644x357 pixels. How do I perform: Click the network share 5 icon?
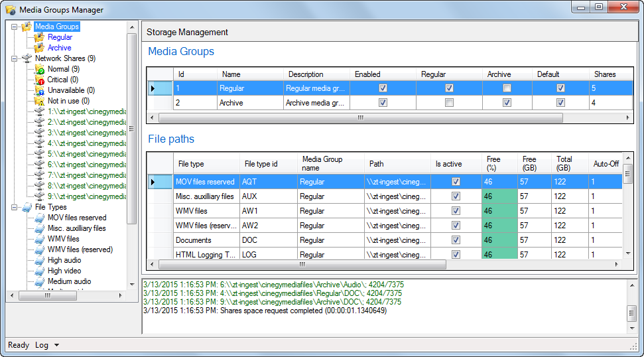tap(39, 154)
